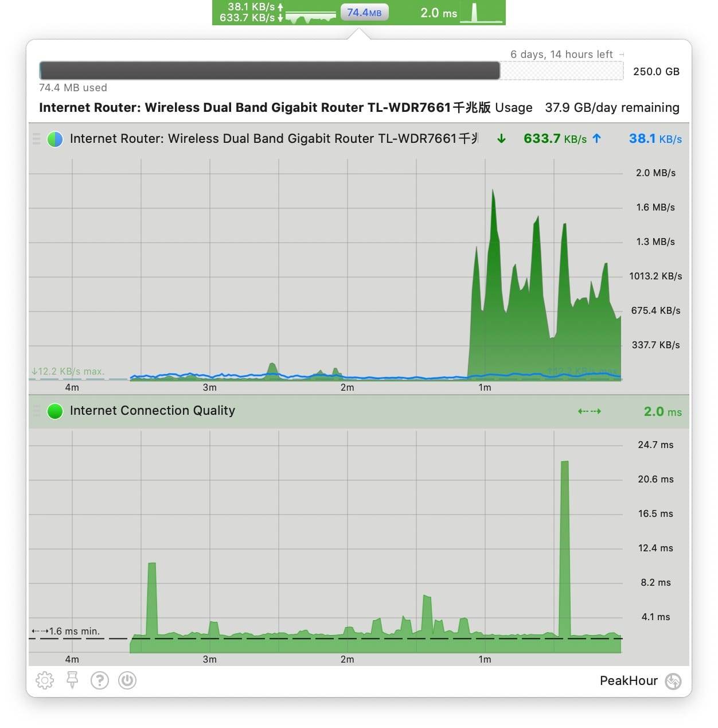The height and width of the screenshot is (728, 718).
Task: Click the data usage progress bar
Action: coord(270,71)
